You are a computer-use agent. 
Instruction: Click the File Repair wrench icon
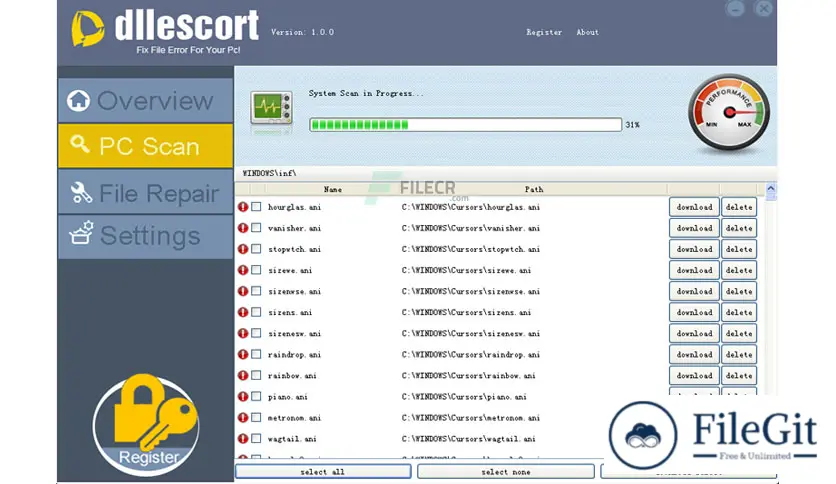(x=81, y=192)
